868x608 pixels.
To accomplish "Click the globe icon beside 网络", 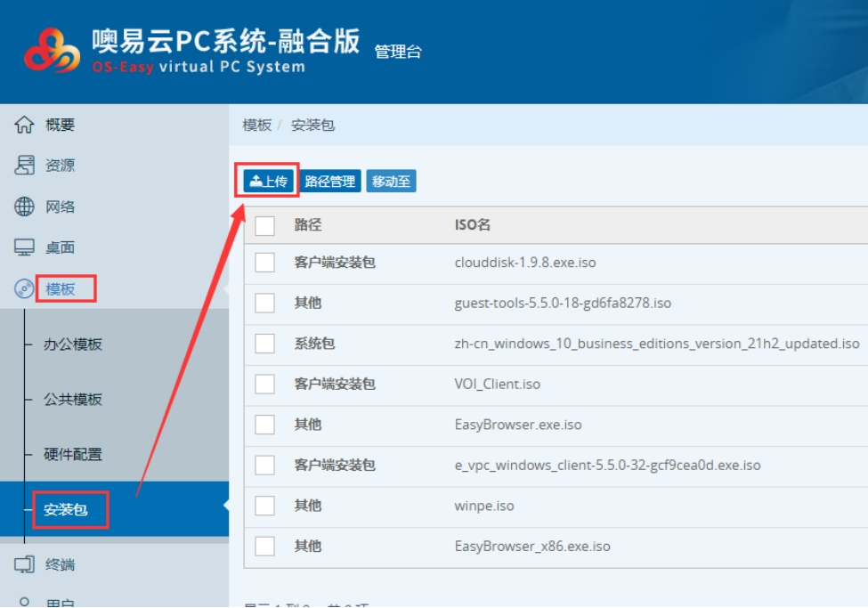I will [24, 207].
